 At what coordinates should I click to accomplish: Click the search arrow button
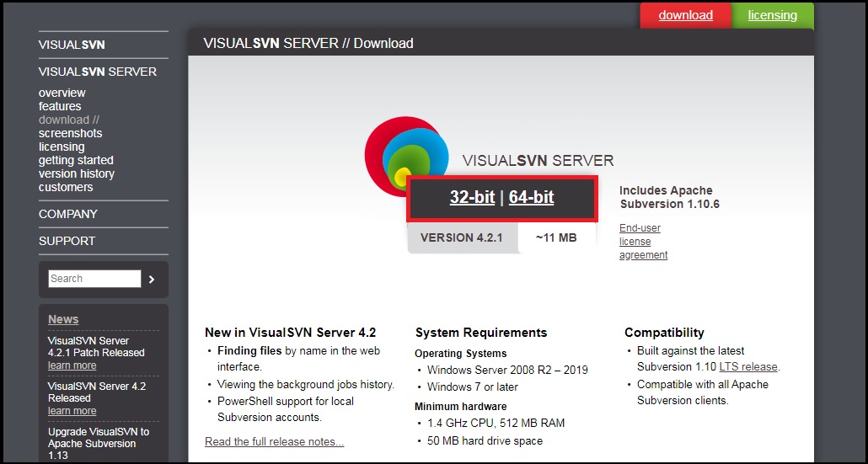tap(152, 280)
